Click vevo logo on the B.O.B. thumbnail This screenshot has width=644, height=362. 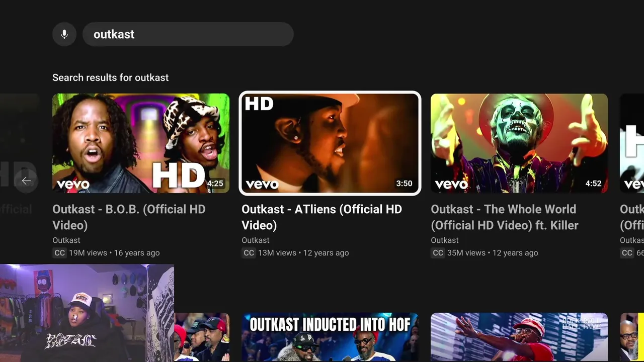pos(73,185)
